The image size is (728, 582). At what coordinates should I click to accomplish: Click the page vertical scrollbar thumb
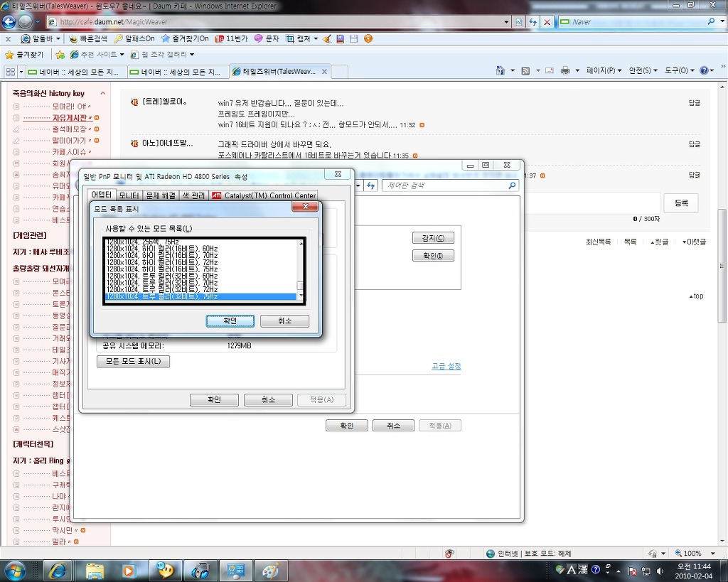[x=722, y=266]
